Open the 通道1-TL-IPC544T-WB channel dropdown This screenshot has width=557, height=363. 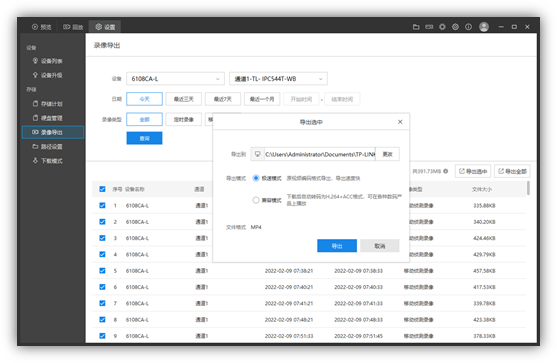(278, 79)
